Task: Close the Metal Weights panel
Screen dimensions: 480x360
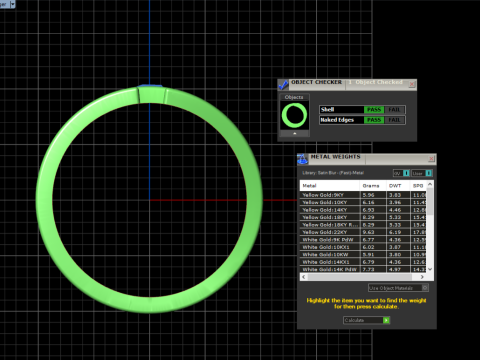Action: point(431,159)
